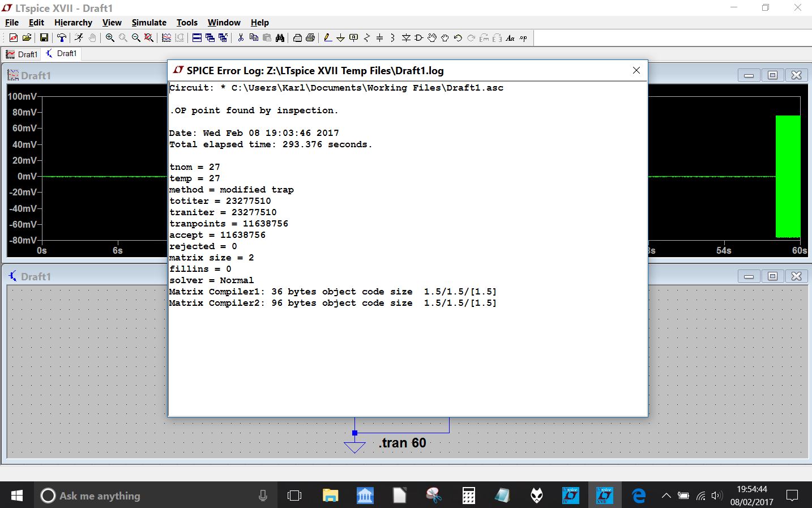Open Print Setup toolbar icon
This screenshot has height=508, width=812.
tap(297, 38)
